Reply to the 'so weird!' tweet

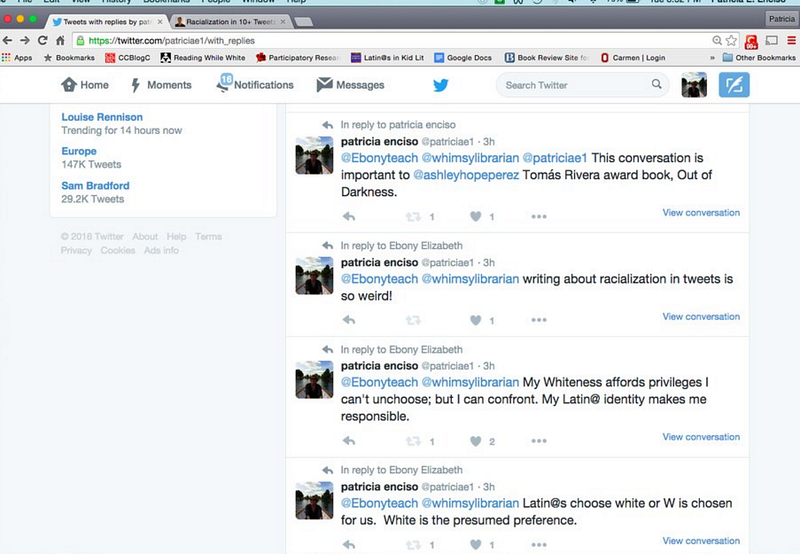[349, 320]
